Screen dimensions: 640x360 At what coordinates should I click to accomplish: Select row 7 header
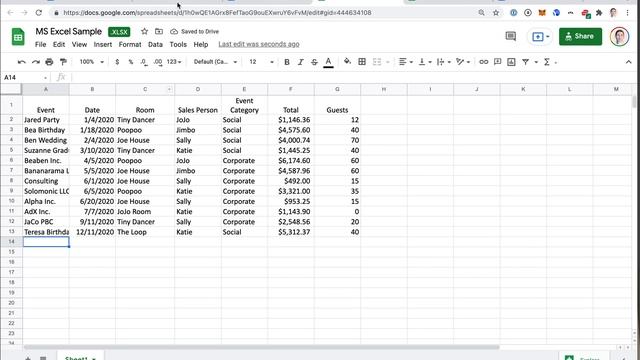(x=11, y=170)
